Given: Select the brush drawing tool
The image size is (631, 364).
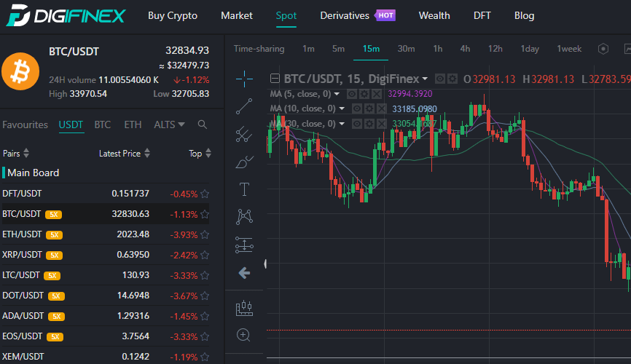Looking at the screenshot, I should coord(244,162).
